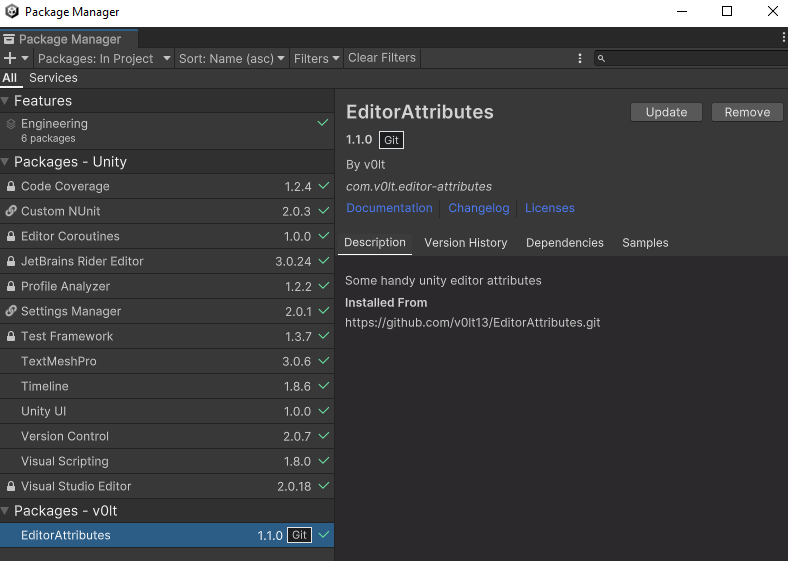Click the Editor Coroutines lock icon
This screenshot has height=561, width=788.
click(11, 236)
